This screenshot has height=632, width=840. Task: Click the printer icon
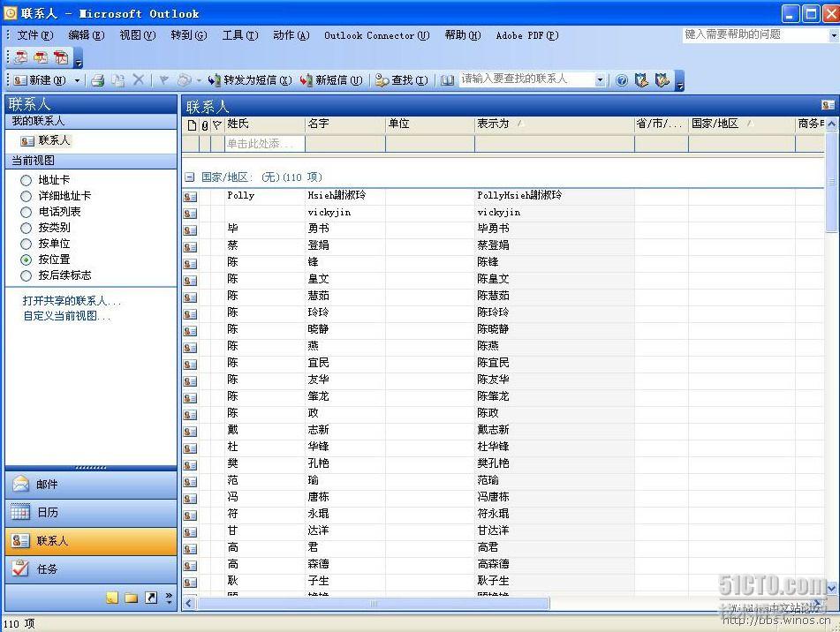pyautogui.click(x=97, y=80)
